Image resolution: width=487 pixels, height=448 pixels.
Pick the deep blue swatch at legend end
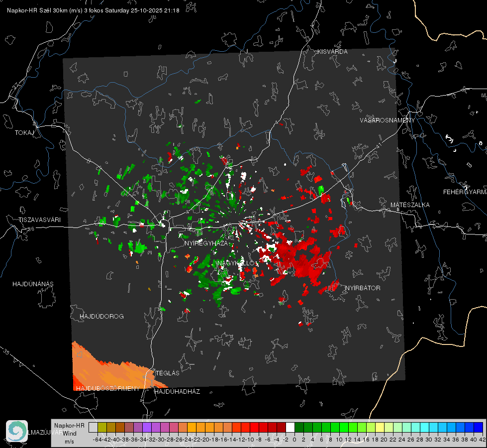(x=479, y=427)
